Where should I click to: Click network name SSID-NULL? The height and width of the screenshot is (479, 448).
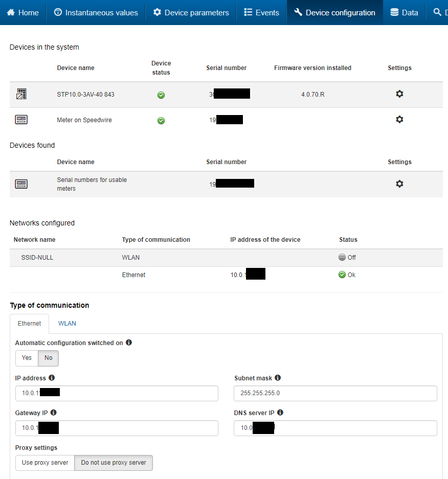37,258
